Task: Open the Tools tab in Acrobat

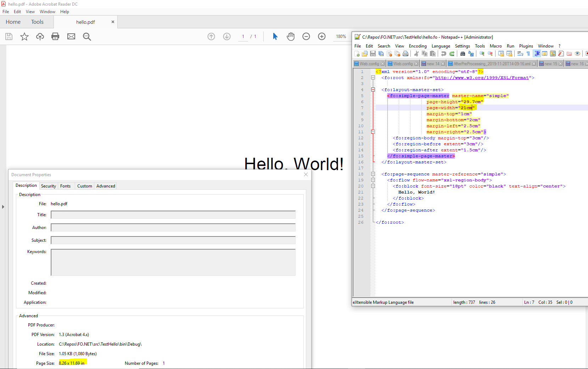Action: click(x=37, y=22)
